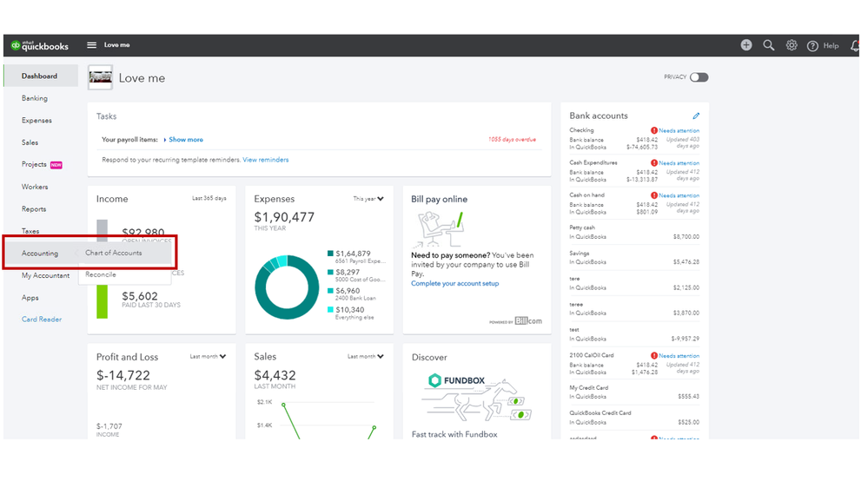Click Complete your account setup link

454,283
